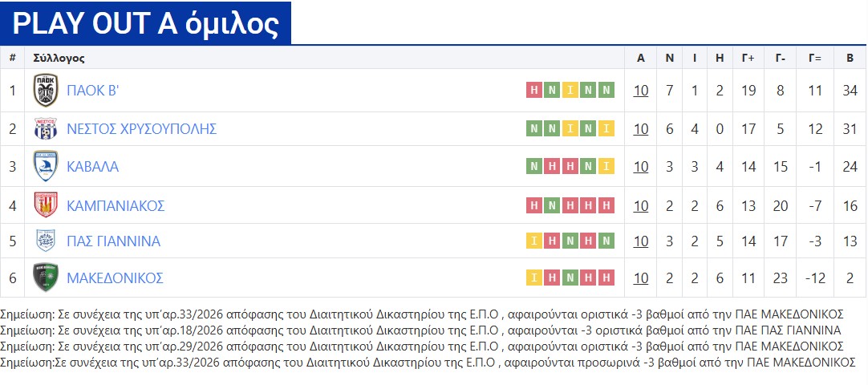
Task: Click the ΚΑΒΑΛΑ team crest
Action: (46, 167)
